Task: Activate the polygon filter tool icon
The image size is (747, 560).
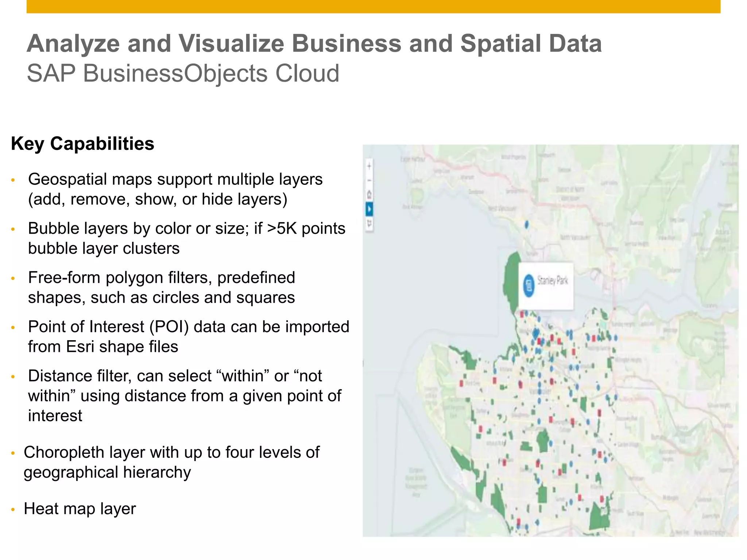Action: (369, 223)
